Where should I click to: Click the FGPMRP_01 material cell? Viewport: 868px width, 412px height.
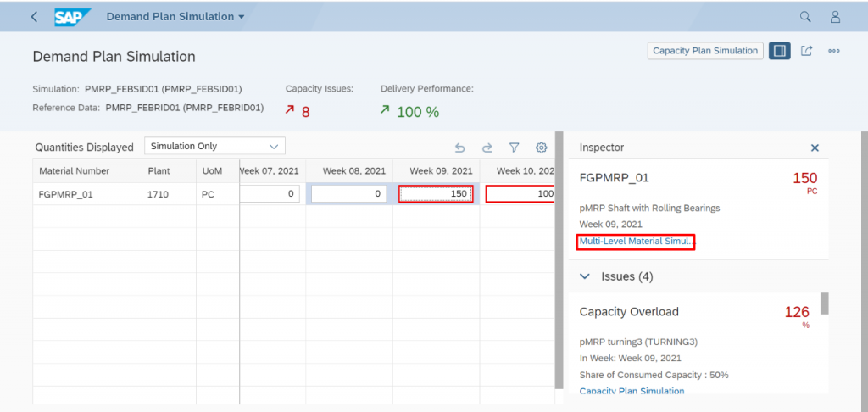[x=87, y=194]
